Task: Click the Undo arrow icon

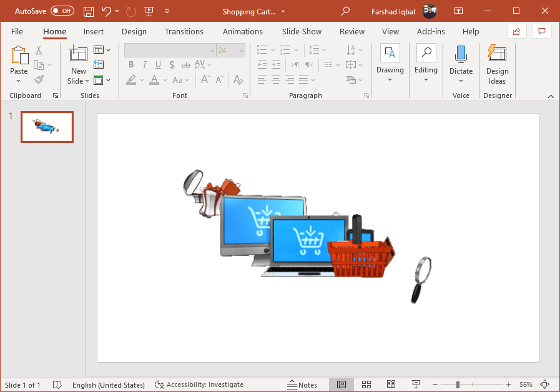Action: point(106,11)
